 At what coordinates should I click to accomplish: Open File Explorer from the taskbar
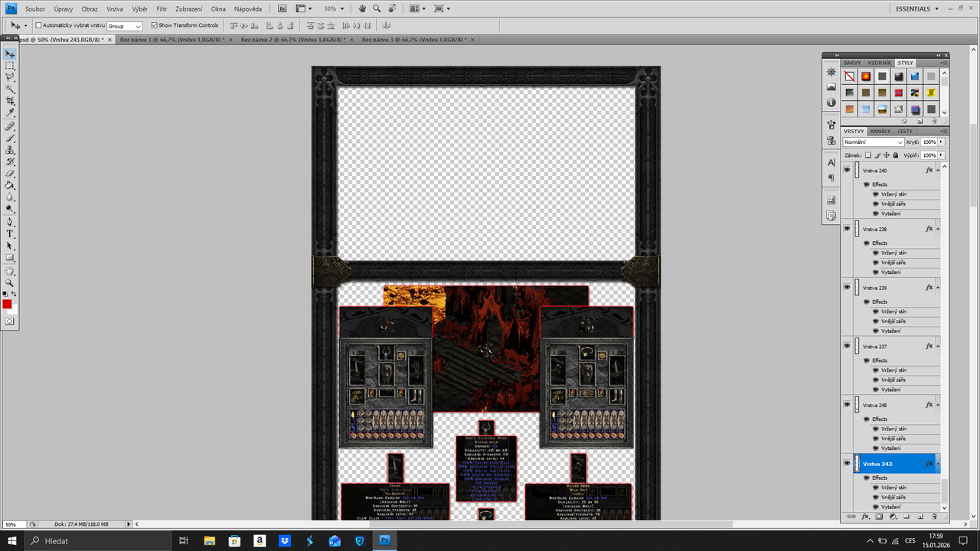209,540
